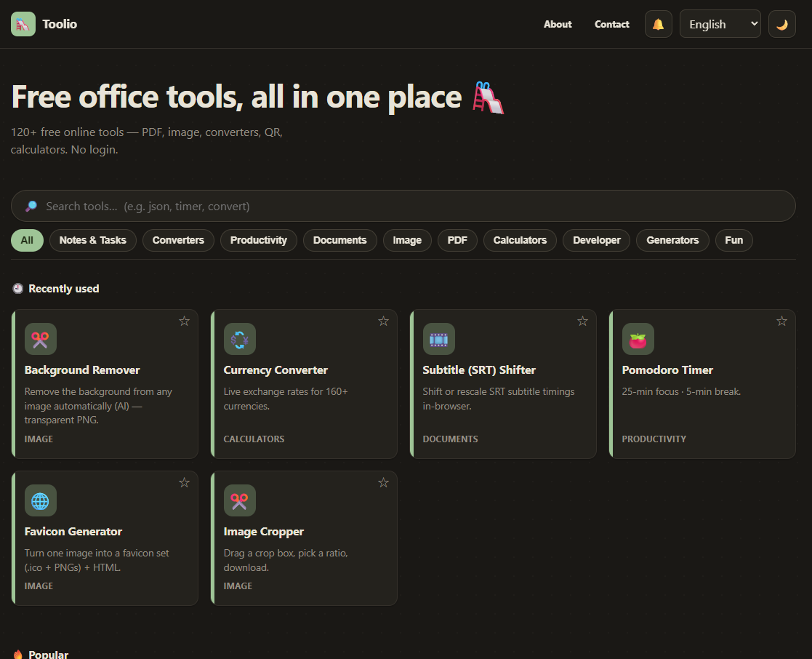The width and height of the screenshot is (812, 659).
Task: Open the Currency Converter tool card
Action: coord(304,384)
